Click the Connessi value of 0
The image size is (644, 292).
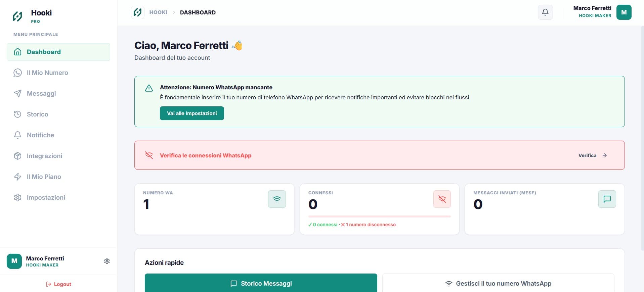pyautogui.click(x=313, y=204)
